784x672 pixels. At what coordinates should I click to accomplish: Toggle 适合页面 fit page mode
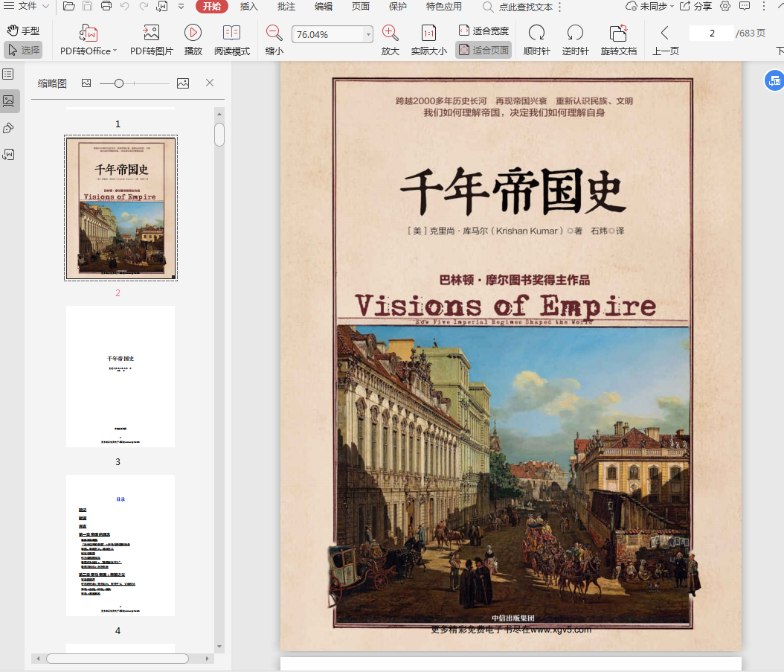point(483,51)
